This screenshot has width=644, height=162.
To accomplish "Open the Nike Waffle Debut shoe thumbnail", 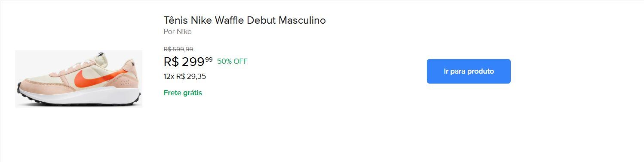I will [x=79, y=79].
